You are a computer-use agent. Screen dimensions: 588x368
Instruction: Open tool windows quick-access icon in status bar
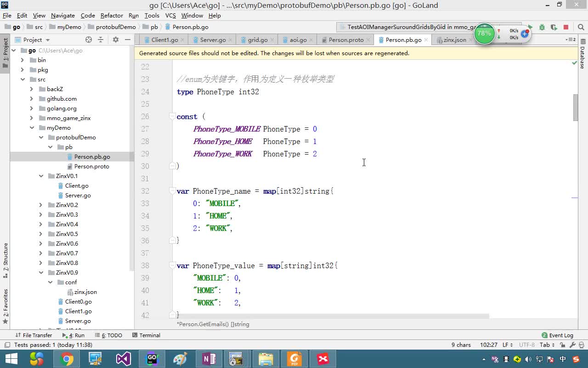(x=7, y=345)
